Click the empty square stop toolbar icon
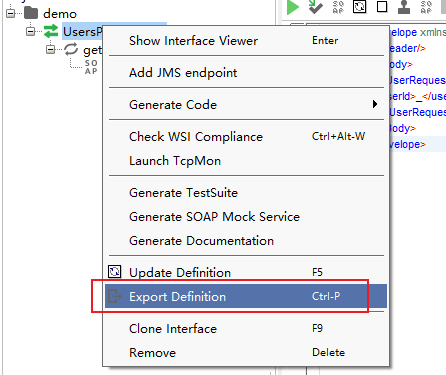446x375 pixels. (x=382, y=7)
